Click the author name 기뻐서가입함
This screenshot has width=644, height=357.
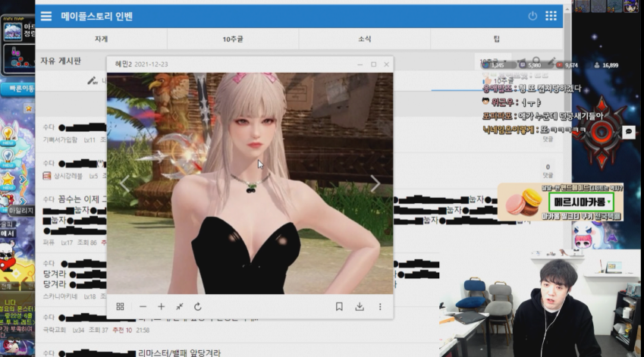pyautogui.click(x=60, y=140)
